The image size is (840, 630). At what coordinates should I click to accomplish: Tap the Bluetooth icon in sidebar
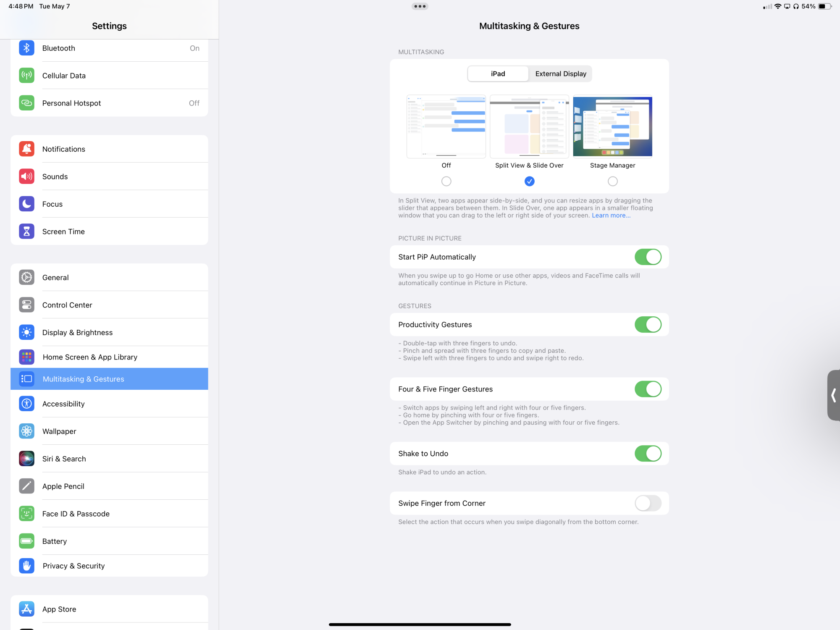pyautogui.click(x=26, y=48)
